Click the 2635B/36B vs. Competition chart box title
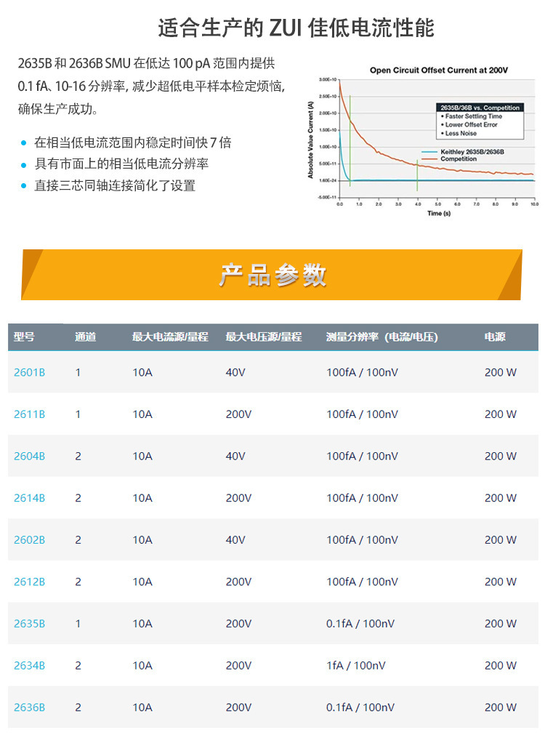545x756 pixels. tap(480, 108)
